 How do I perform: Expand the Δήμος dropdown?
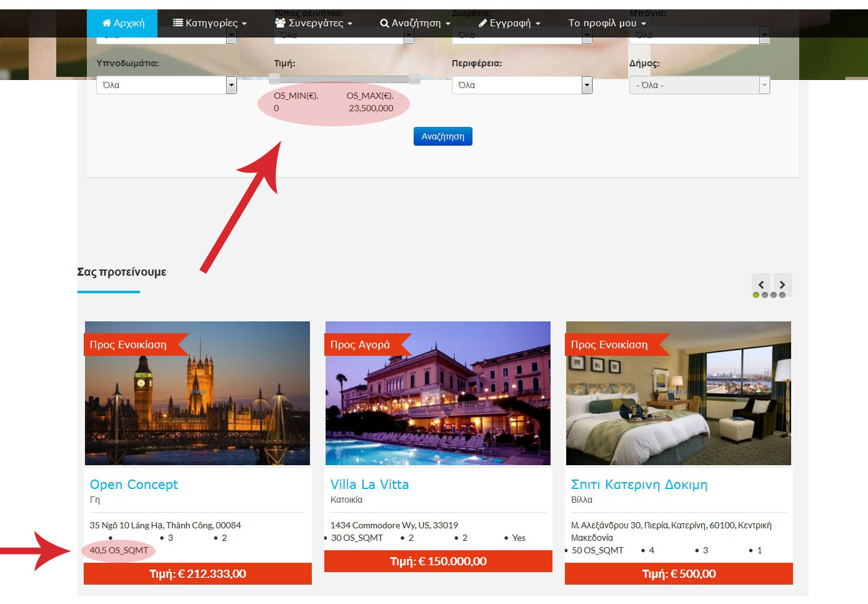pos(699,85)
